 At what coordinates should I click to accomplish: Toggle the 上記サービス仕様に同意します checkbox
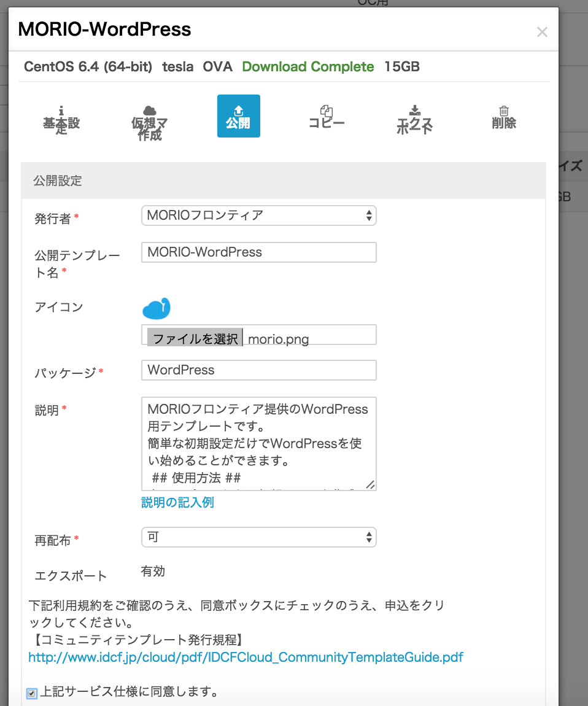coord(32,693)
